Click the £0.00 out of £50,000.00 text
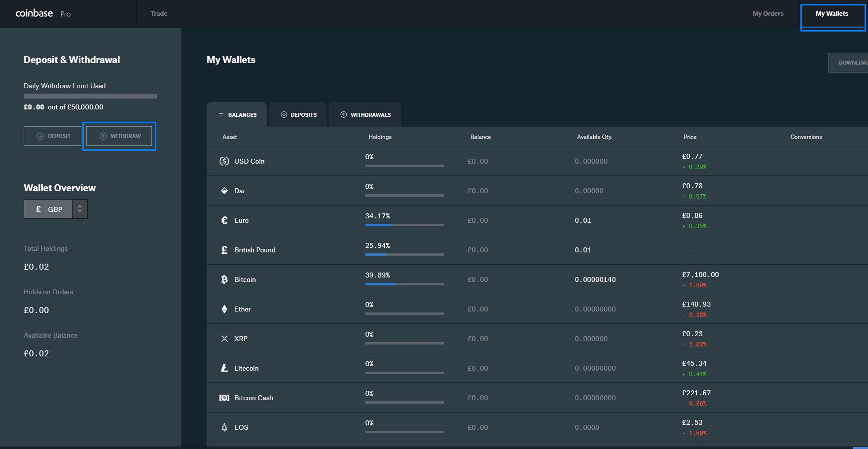 pyautogui.click(x=64, y=107)
